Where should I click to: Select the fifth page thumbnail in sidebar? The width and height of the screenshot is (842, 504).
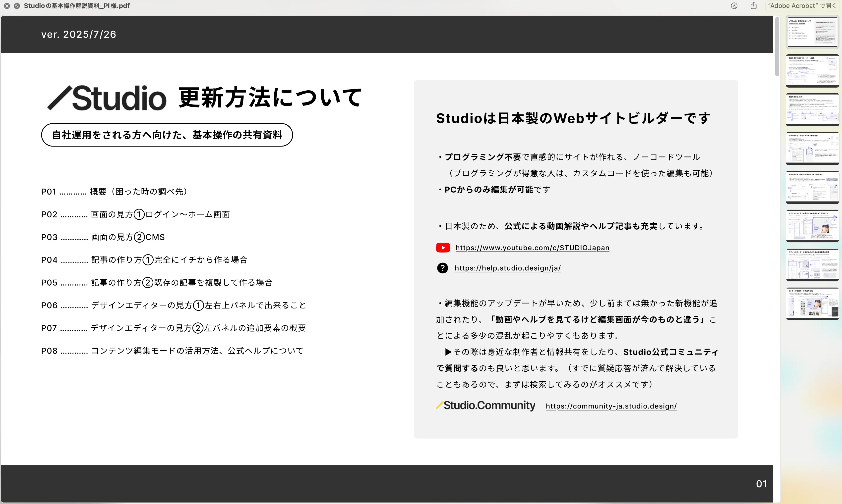(x=812, y=187)
